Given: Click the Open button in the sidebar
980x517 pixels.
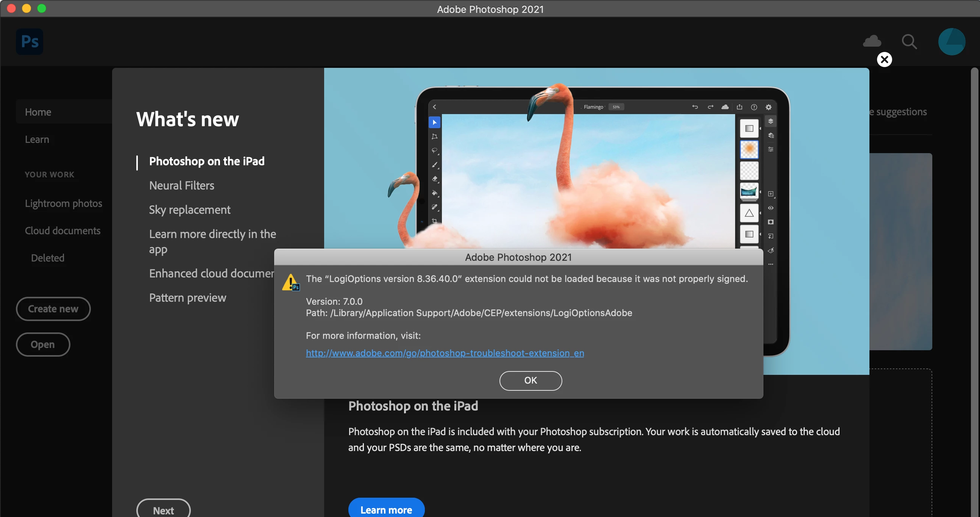Looking at the screenshot, I should click(x=43, y=345).
